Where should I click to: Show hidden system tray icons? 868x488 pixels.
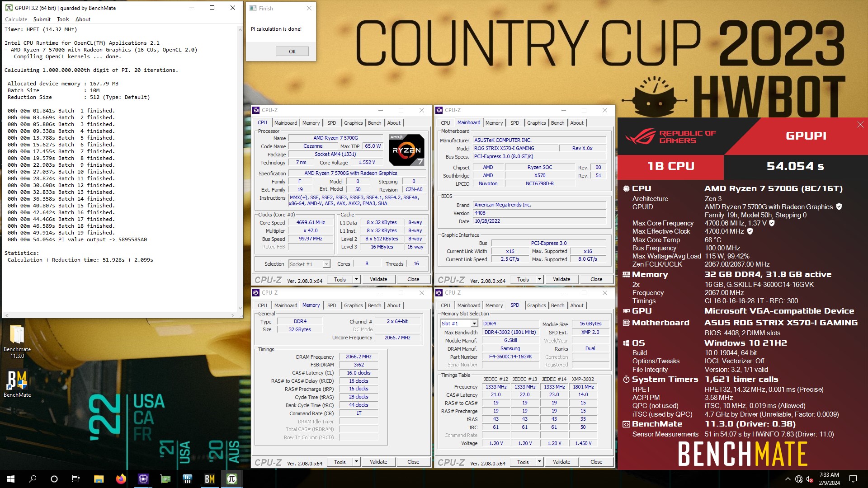pyautogui.click(x=788, y=479)
